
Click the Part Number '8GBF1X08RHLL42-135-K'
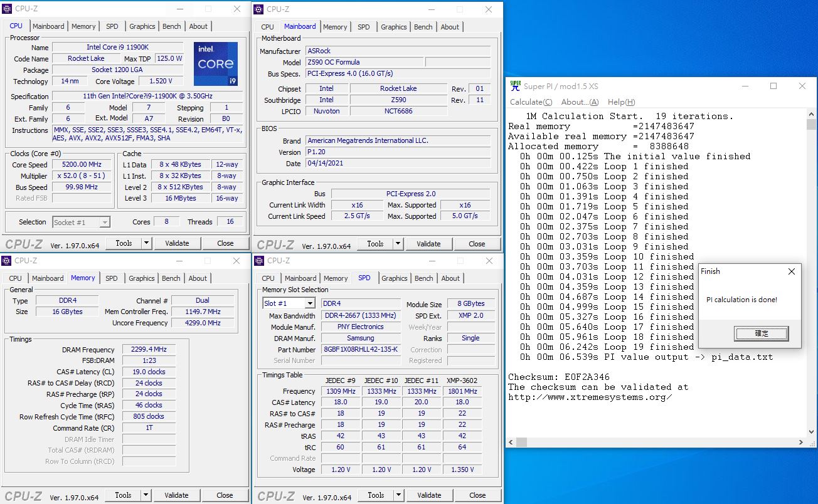point(361,349)
